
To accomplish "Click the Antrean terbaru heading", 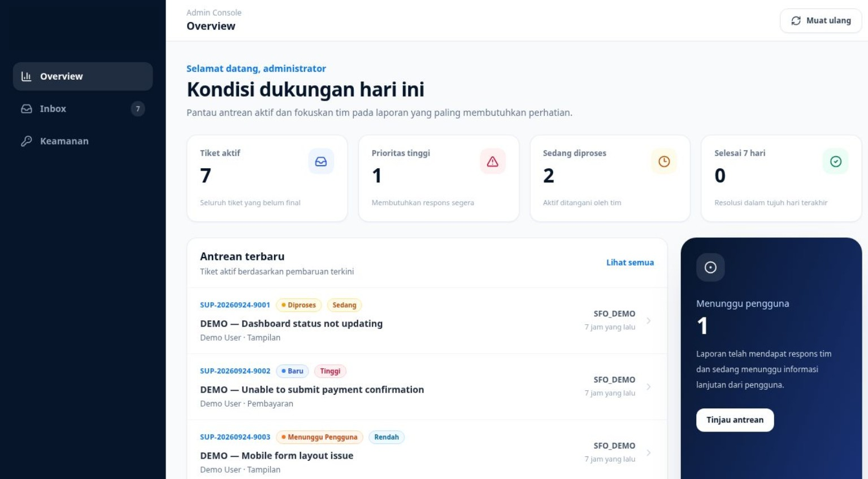I will 242,256.
